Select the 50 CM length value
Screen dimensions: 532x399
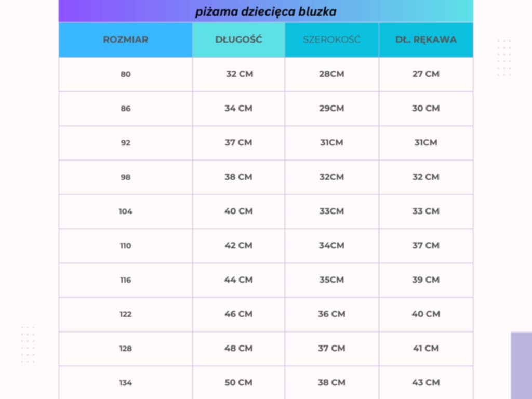pyautogui.click(x=238, y=382)
